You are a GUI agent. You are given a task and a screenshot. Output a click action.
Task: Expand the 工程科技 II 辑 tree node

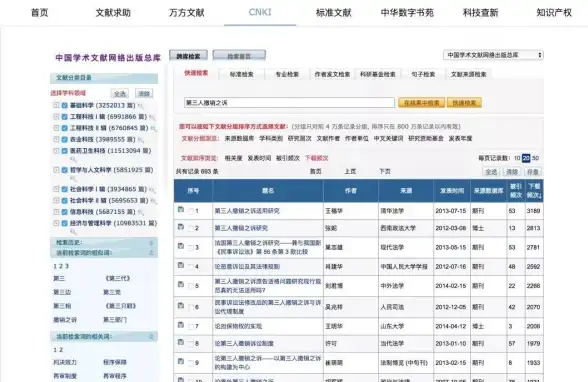tap(56, 128)
